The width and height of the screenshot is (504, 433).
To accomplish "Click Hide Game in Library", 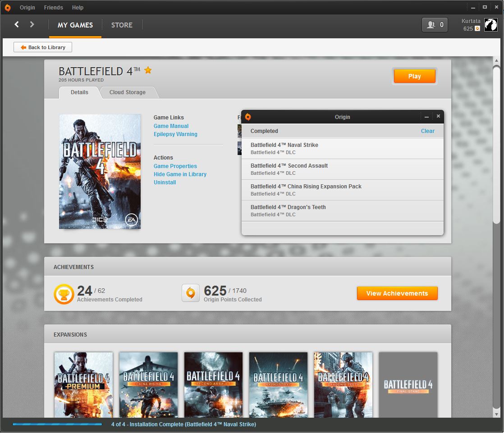I will coord(180,174).
